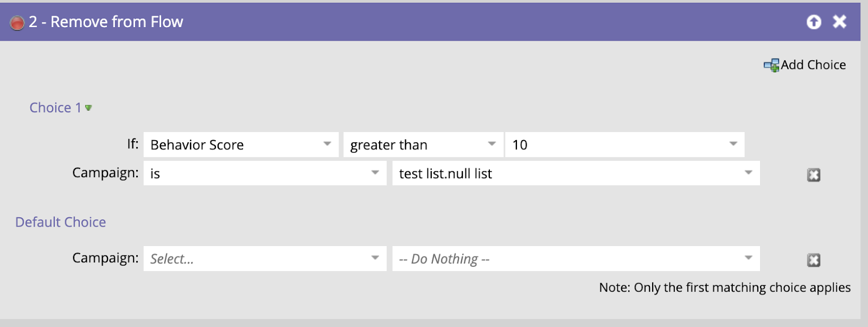Open the Campaign 'is' operator dropdown

[265, 173]
